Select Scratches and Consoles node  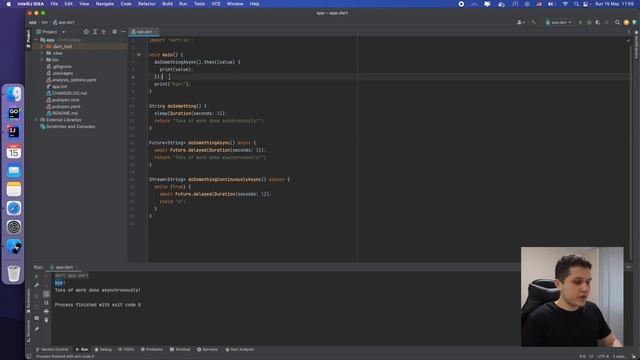(x=67, y=127)
